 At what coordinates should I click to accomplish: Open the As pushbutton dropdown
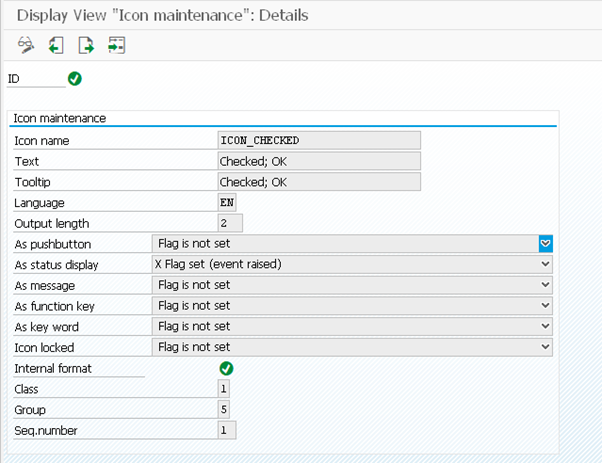pos(545,243)
